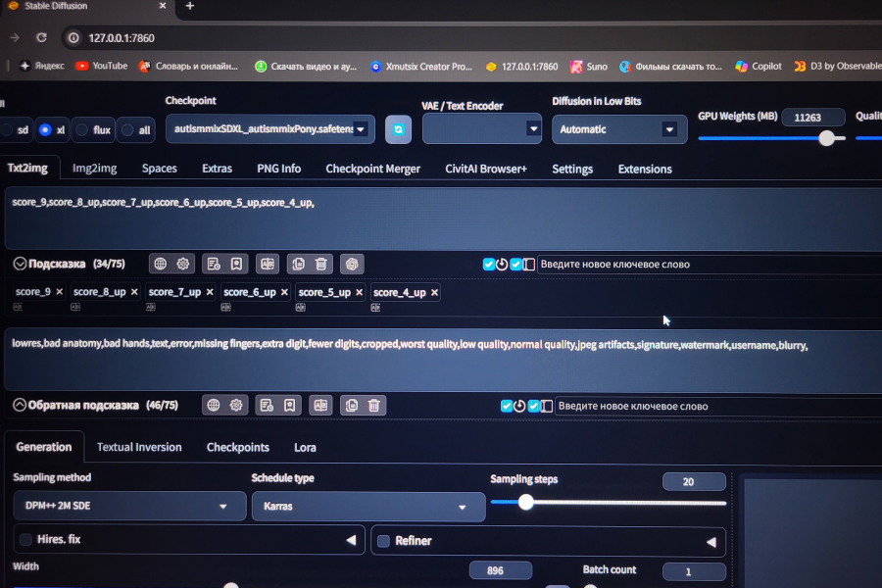Select the flux UI preset radio
The image size is (882, 588).
[82, 130]
